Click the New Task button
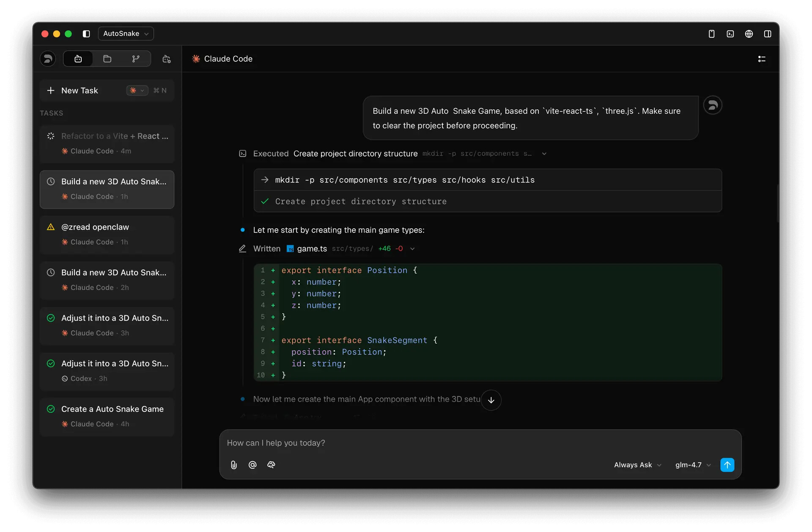Image resolution: width=812 pixels, height=532 pixels. 80,90
